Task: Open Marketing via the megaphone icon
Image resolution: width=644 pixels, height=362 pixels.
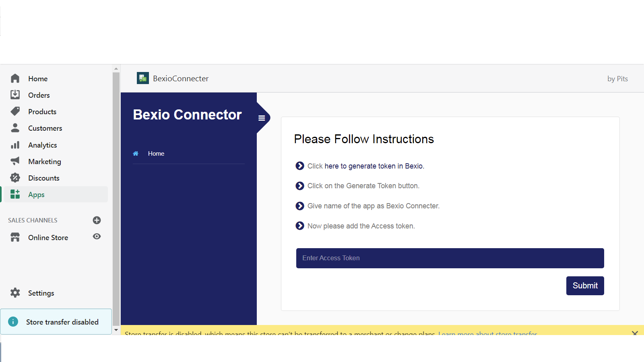Action: coord(15,161)
